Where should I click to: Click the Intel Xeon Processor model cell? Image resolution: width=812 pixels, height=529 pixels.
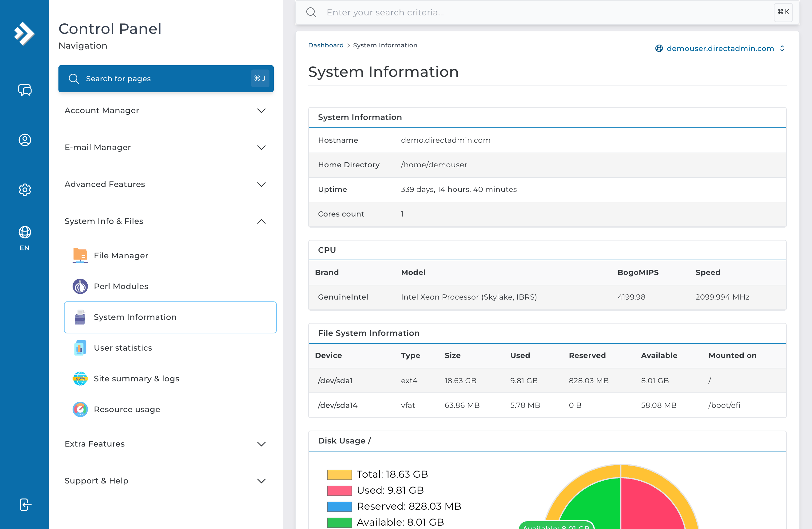coord(469,297)
